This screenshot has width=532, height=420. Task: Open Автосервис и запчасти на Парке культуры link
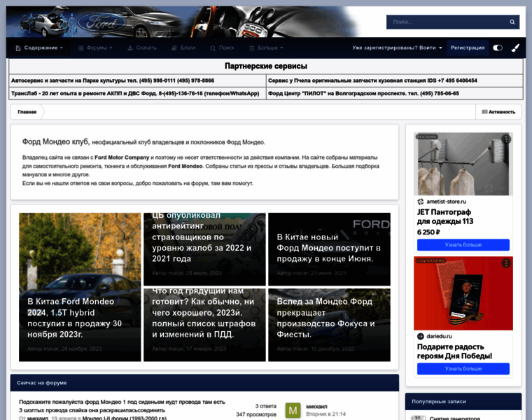[x=113, y=80]
